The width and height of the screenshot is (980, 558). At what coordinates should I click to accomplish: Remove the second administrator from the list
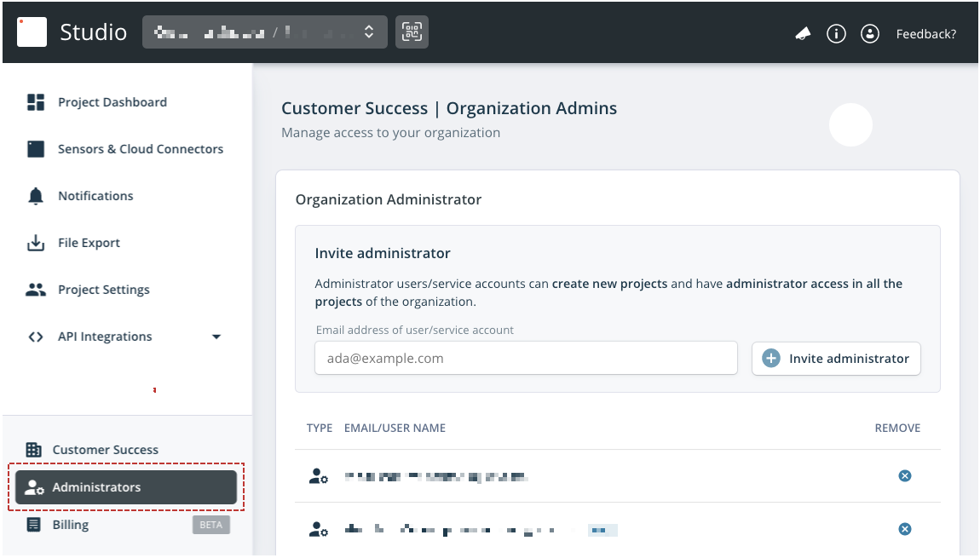905,528
